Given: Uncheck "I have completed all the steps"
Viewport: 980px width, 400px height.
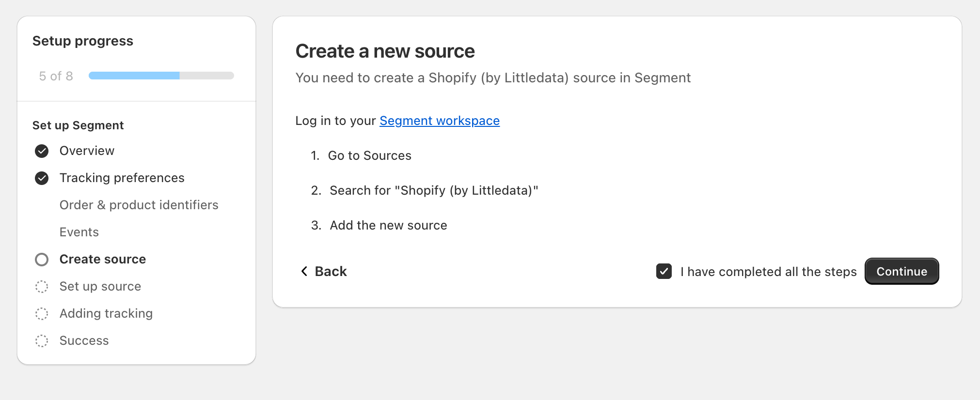Looking at the screenshot, I should click(664, 271).
